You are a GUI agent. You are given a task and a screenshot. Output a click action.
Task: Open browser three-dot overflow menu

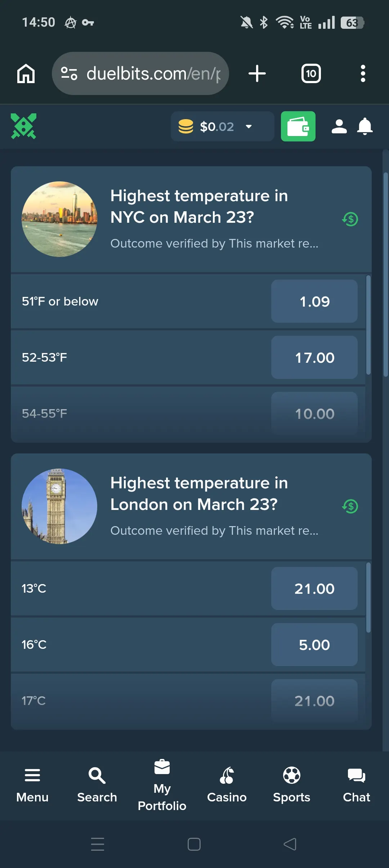[363, 74]
